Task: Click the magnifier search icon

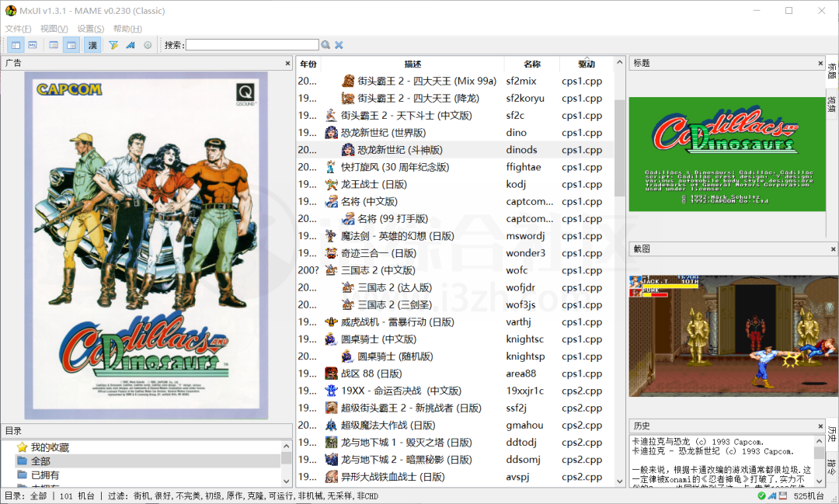Action: (326, 45)
